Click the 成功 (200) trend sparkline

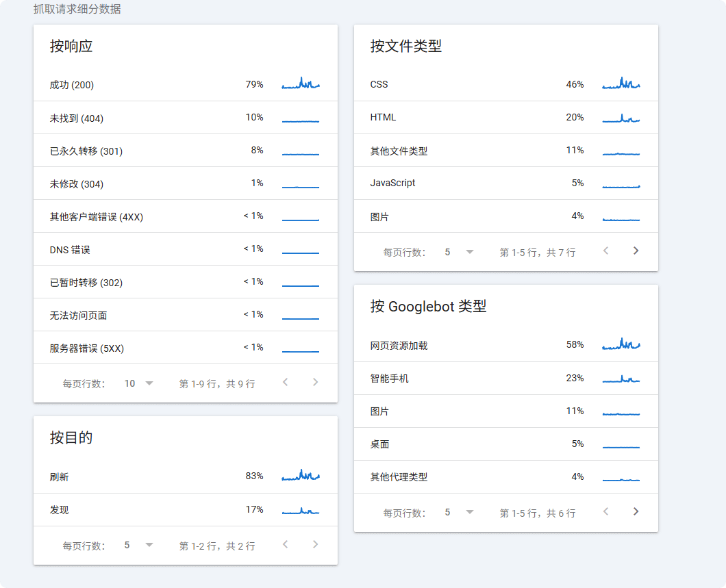pos(301,84)
